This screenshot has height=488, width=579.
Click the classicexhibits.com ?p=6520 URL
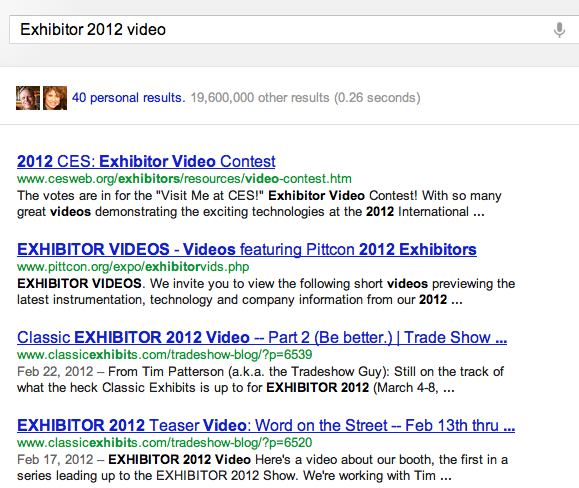(165, 443)
